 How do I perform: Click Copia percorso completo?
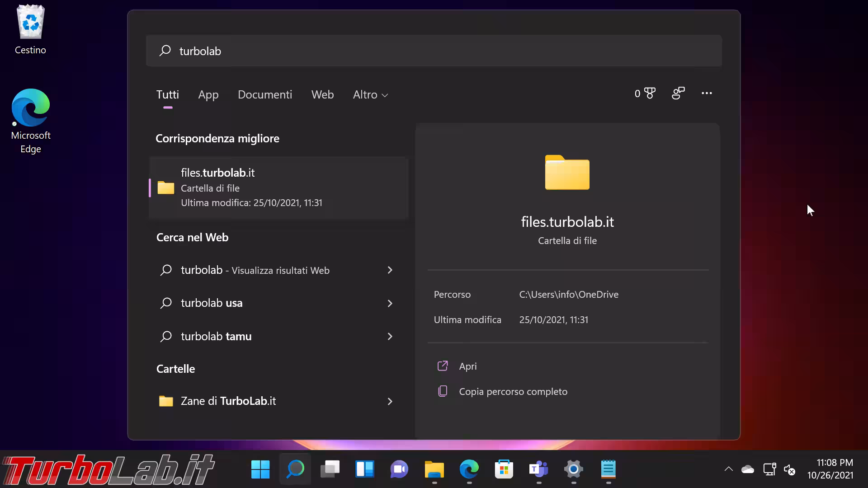513,391
